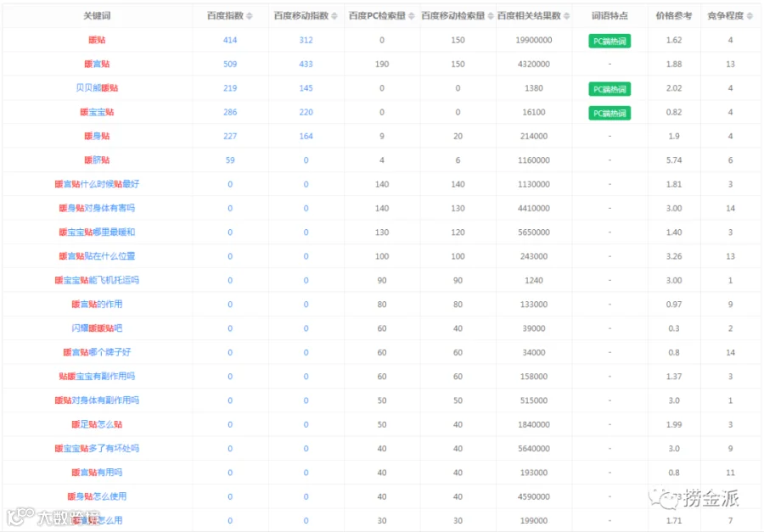Screen dimensions: 764x532
Task: Select price reference 1.88
Action: coord(674,64)
